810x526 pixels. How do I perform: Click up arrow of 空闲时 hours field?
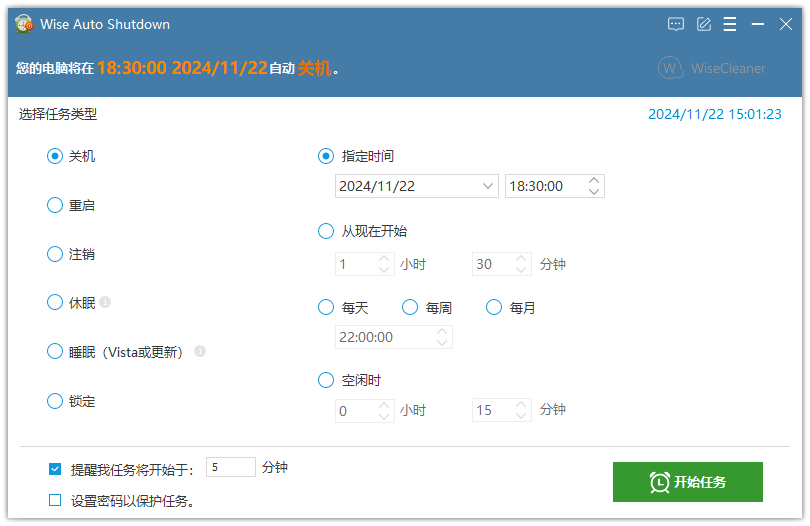tap(384, 405)
